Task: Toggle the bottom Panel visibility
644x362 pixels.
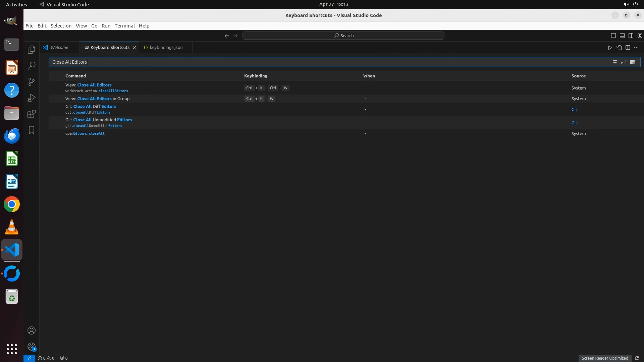Action: [622, 36]
